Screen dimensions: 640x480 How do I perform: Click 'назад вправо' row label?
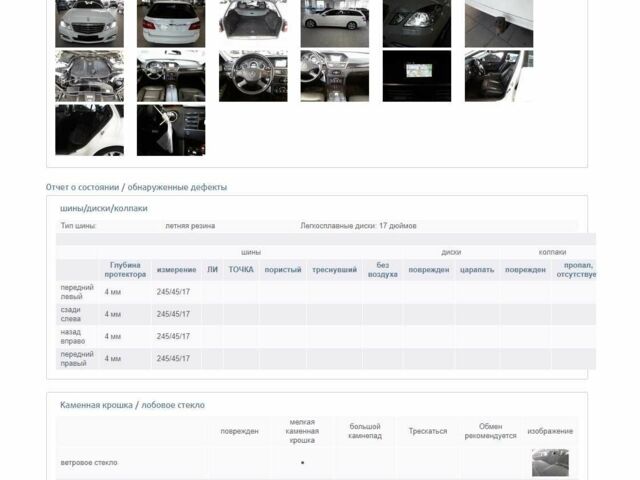tap(73, 336)
